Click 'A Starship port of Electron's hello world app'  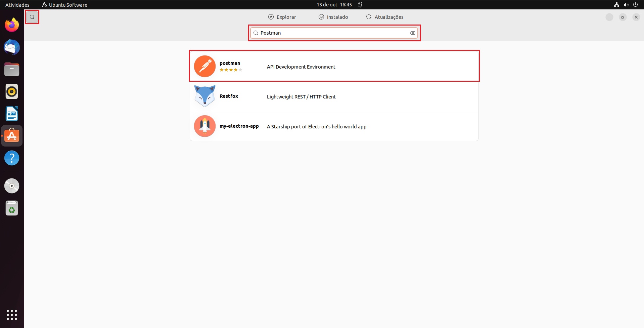[x=317, y=127]
